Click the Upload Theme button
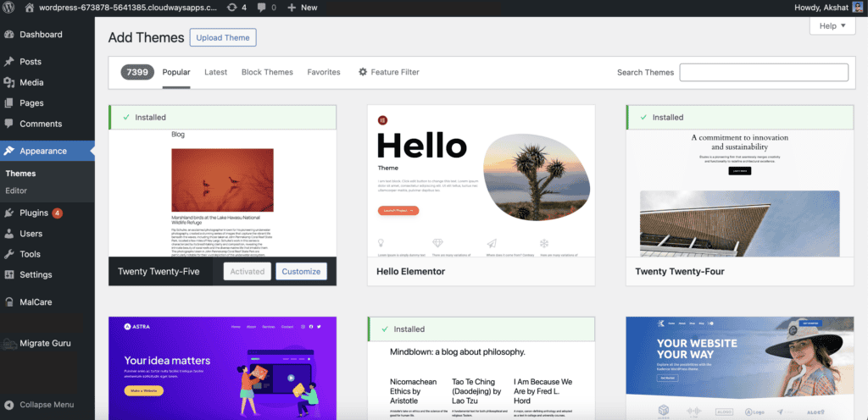Image resolution: width=868 pixels, height=420 pixels. click(223, 37)
